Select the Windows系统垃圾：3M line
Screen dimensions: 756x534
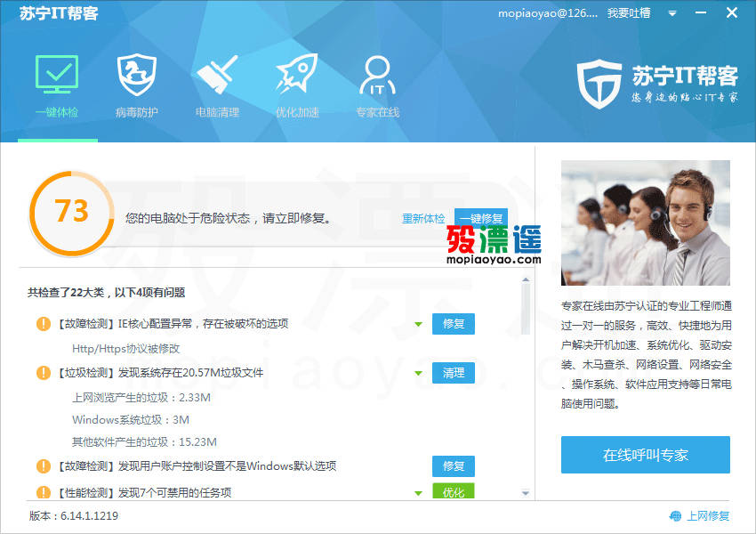click(x=131, y=420)
